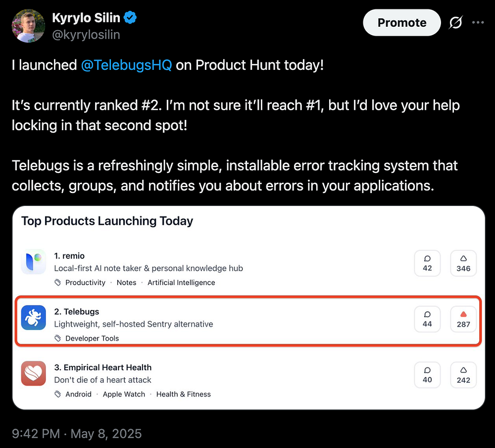Click the blue verified badge
The width and height of the screenshot is (495, 448).
click(x=130, y=18)
